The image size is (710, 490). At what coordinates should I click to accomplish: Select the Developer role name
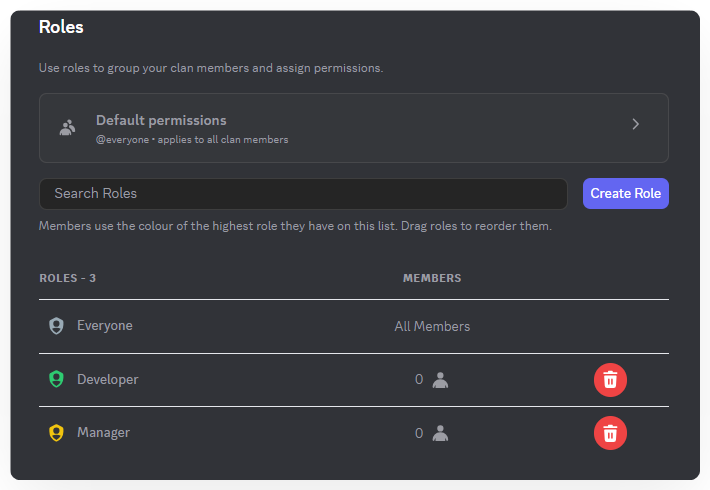107,380
